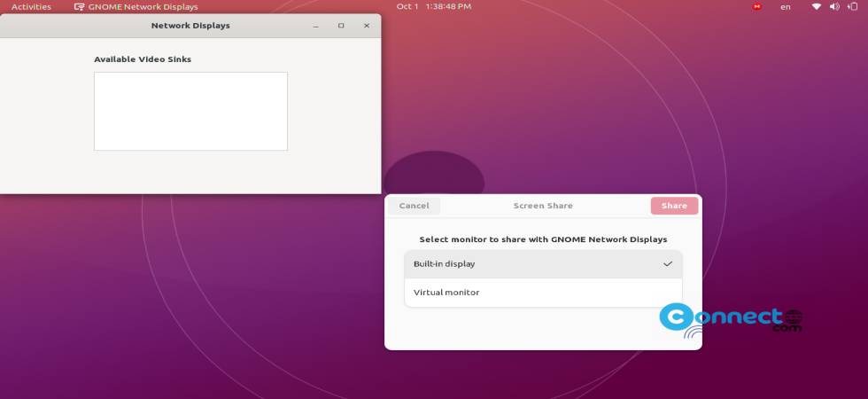This screenshot has width=868, height=399.
Task: Click the Share button
Action: coord(674,206)
